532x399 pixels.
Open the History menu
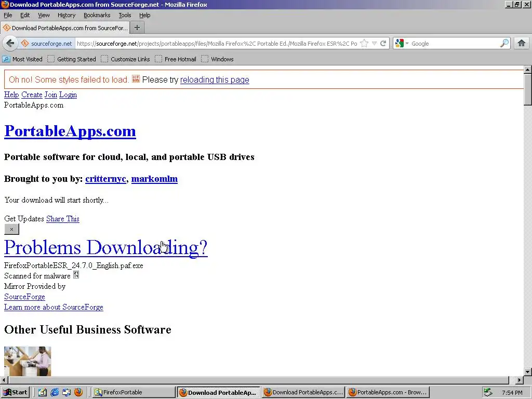click(66, 15)
